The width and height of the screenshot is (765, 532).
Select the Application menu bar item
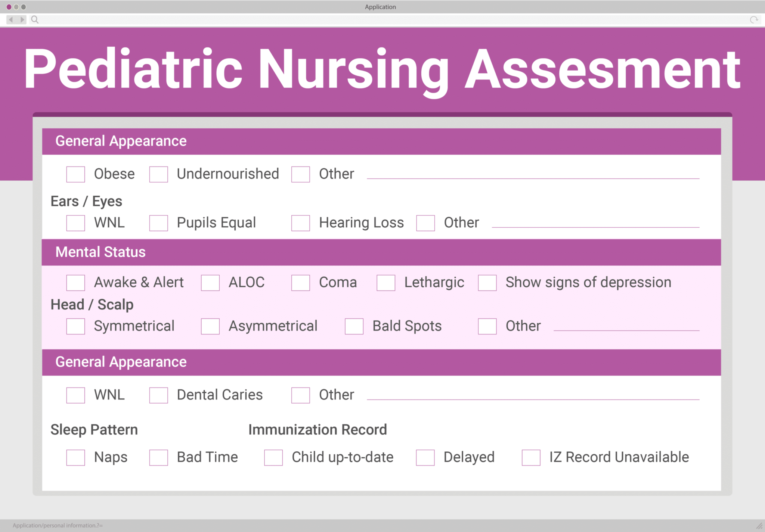[x=382, y=6]
